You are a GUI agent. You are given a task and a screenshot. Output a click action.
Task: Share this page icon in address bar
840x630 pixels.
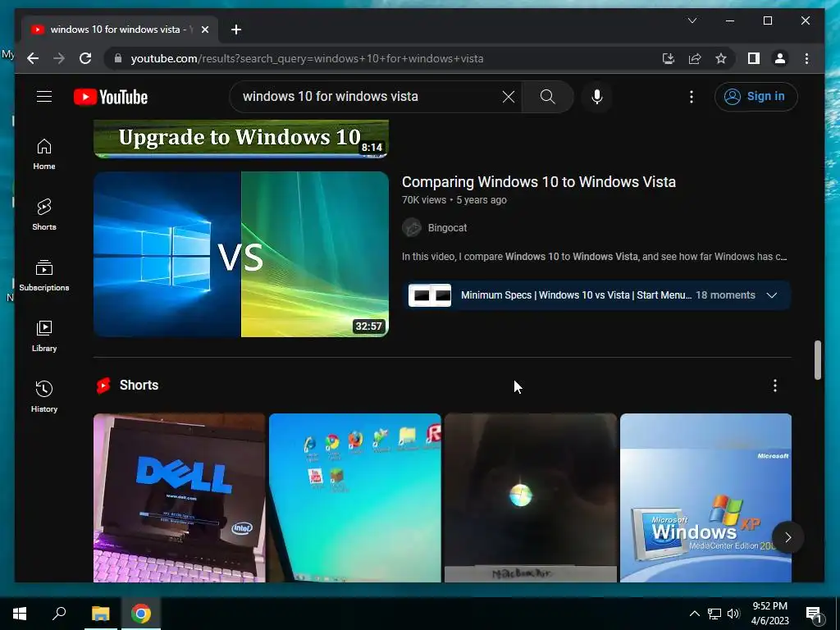pos(694,58)
